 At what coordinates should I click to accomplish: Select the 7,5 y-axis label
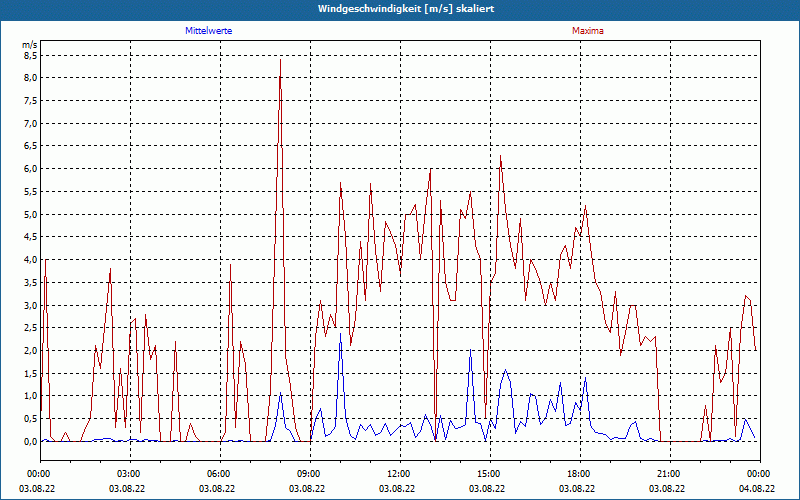(31, 101)
